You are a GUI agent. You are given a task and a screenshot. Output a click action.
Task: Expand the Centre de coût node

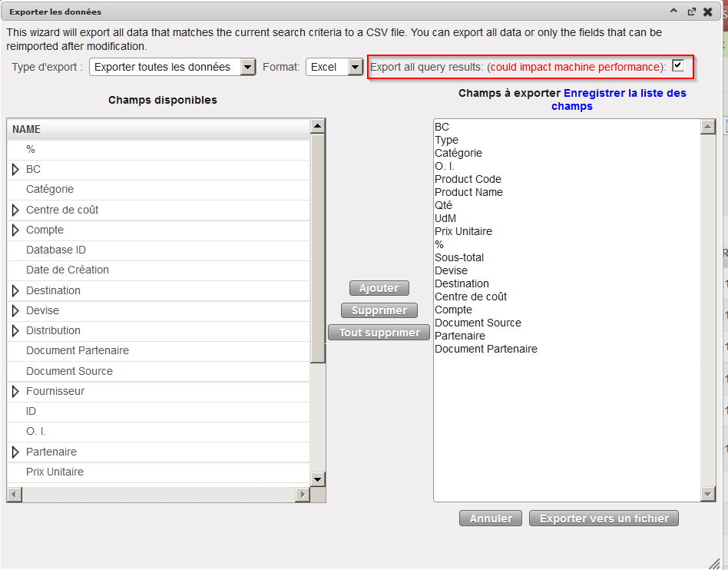point(15,210)
